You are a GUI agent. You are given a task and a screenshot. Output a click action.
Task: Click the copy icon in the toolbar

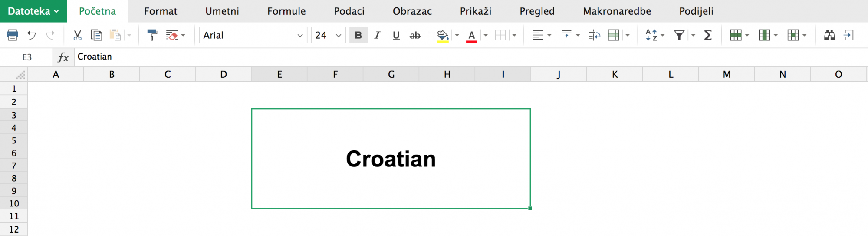(96, 35)
